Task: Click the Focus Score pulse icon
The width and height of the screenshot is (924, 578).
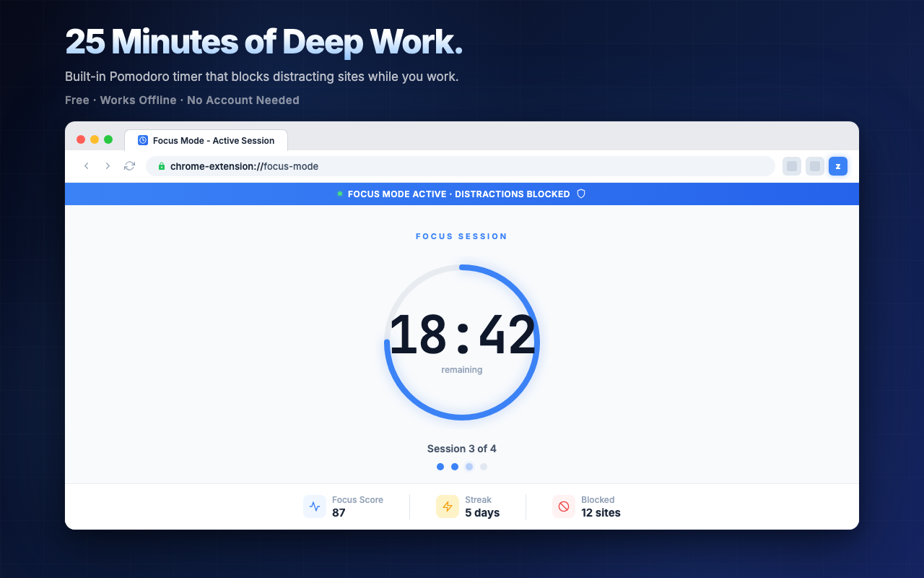Action: click(x=315, y=506)
